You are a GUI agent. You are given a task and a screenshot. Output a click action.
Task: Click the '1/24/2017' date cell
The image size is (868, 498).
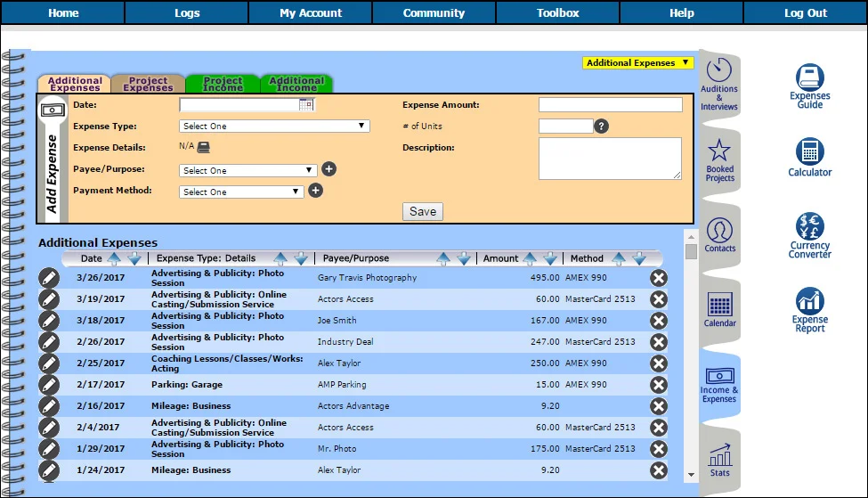click(101, 469)
